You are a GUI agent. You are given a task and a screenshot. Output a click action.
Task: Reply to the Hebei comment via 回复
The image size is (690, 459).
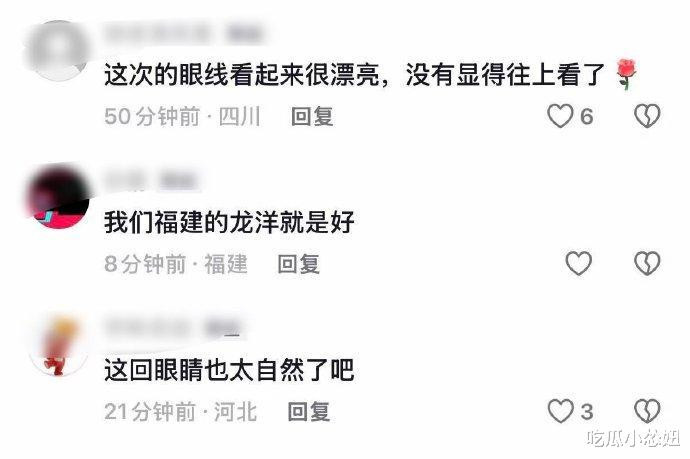point(309,412)
